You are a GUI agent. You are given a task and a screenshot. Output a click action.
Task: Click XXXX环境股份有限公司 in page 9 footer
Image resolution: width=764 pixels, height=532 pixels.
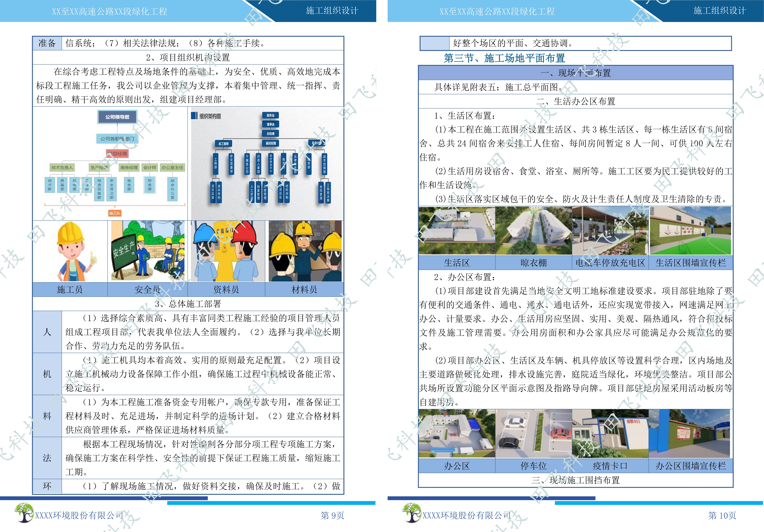(x=79, y=515)
